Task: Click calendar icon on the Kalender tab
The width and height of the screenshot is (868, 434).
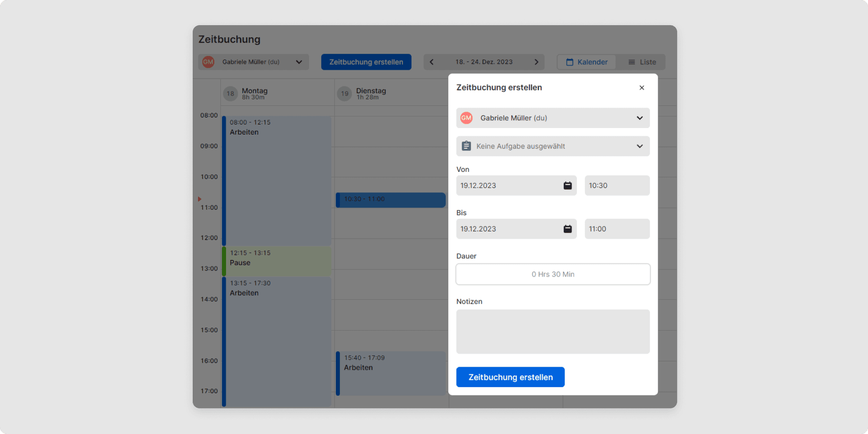Action: pyautogui.click(x=570, y=62)
